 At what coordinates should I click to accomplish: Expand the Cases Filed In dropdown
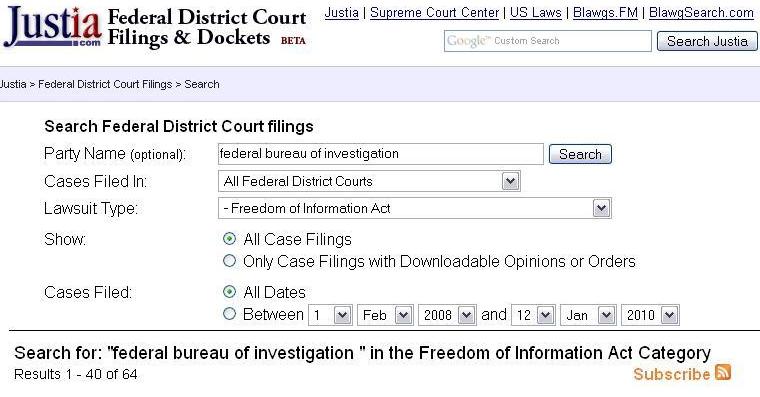[x=369, y=181]
